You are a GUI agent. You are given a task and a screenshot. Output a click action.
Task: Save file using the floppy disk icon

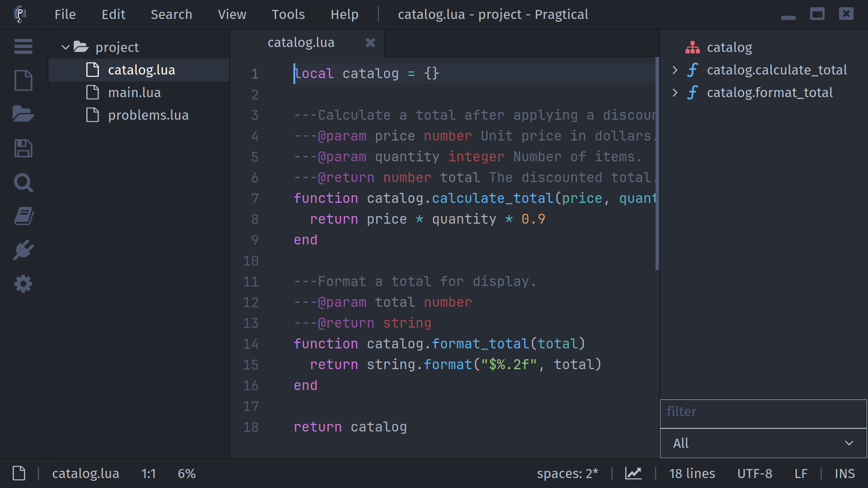point(23,148)
